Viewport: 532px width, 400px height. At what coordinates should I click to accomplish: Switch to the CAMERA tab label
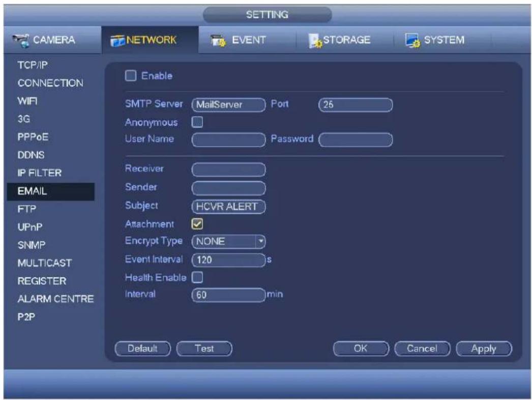54,40
